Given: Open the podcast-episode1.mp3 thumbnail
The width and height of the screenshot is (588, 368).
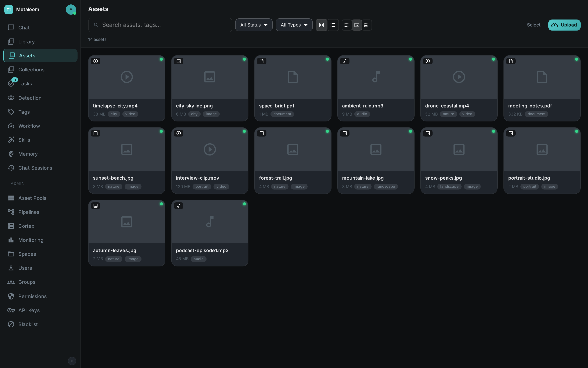Looking at the screenshot, I should (210, 222).
